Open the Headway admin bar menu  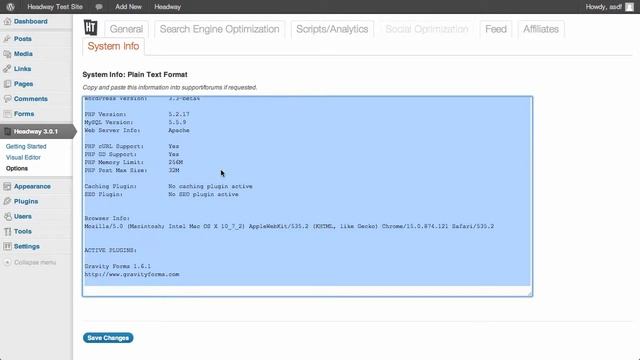(167, 7)
